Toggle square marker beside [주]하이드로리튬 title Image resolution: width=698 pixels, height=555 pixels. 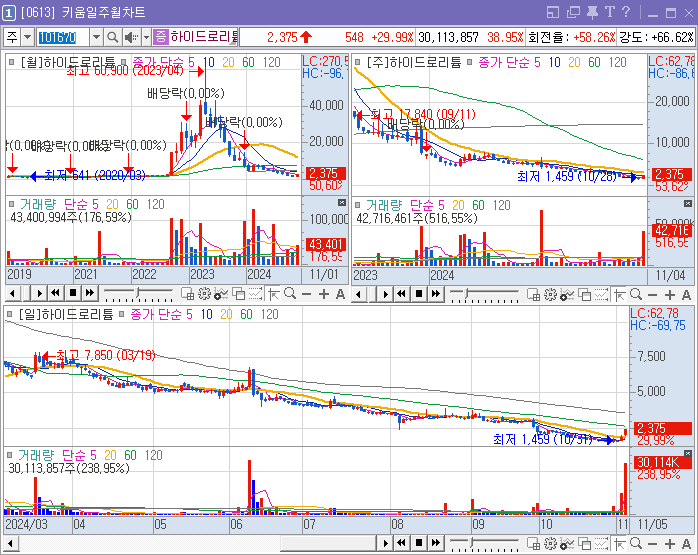[357, 62]
